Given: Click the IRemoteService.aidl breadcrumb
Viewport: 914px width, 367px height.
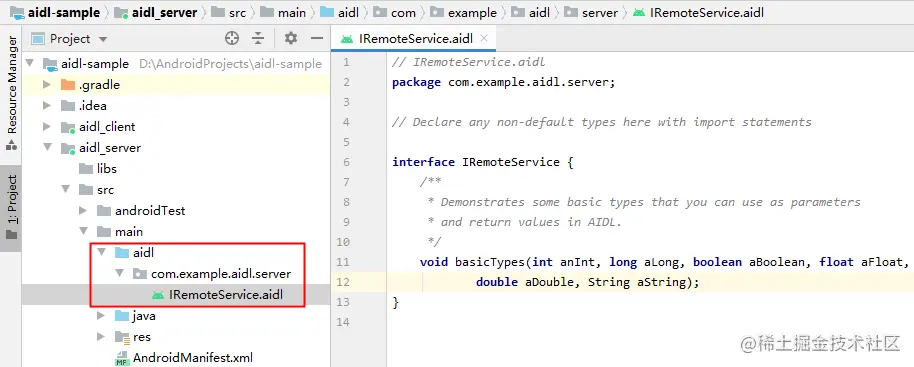Looking at the screenshot, I should point(706,12).
